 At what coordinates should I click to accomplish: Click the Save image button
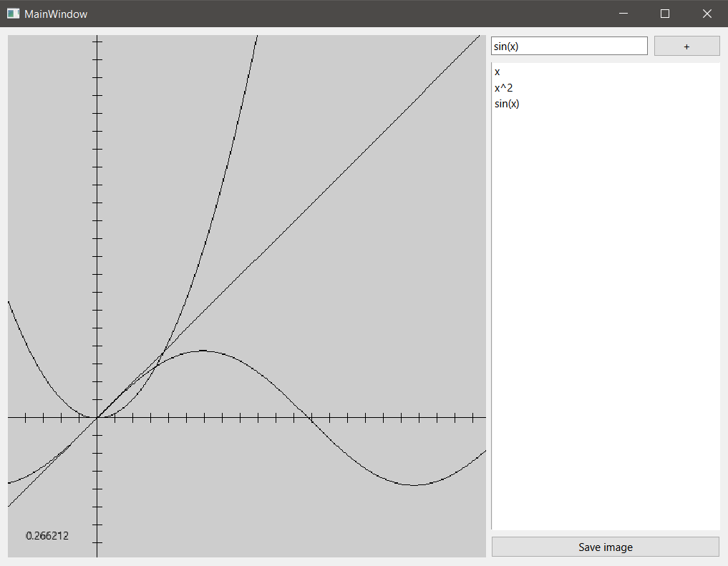point(606,547)
